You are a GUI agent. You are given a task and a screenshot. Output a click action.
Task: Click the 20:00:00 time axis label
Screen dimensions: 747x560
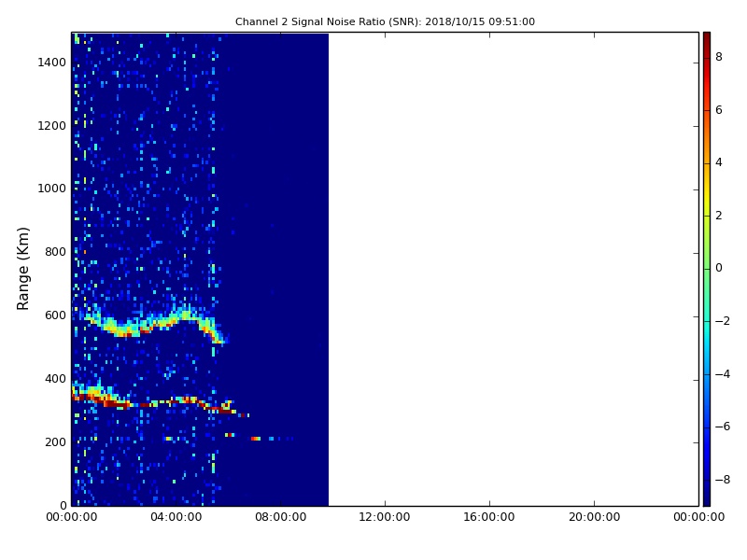point(594,517)
